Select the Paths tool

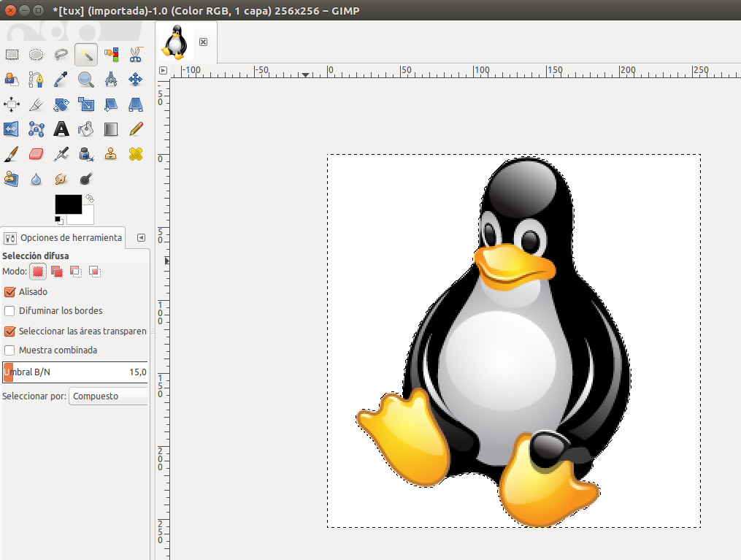[x=36, y=79]
